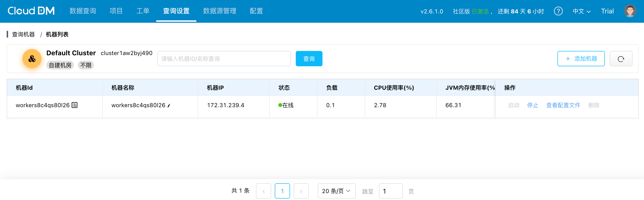
Task: Open the 20 条/页 page size dropdown
Action: pos(336,191)
